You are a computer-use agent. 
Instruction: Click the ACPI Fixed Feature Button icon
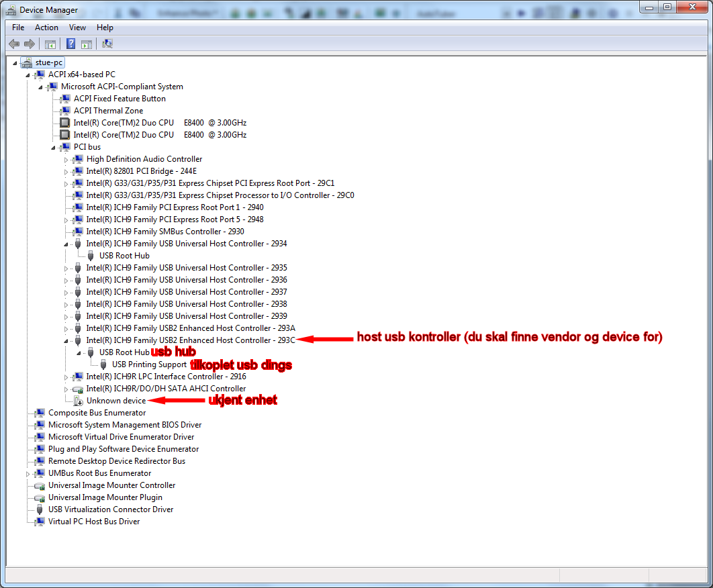tap(66, 99)
